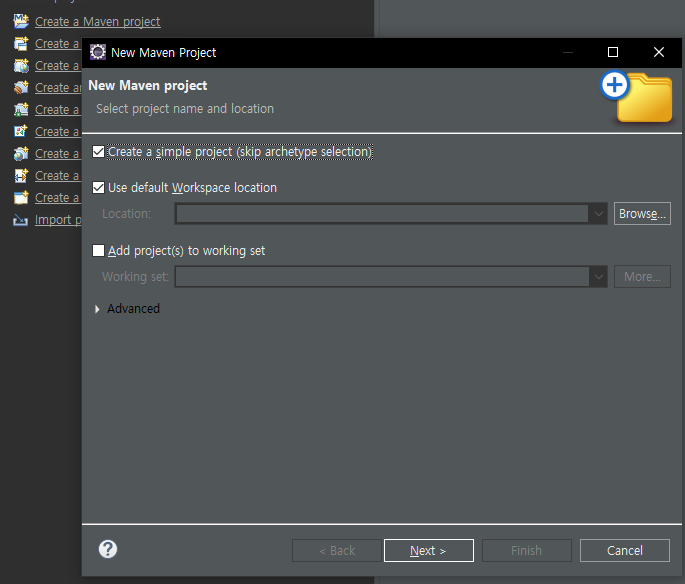Viewport: 685px width, 584px height.
Task: Click the < Back button
Action: pyautogui.click(x=337, y=550)
